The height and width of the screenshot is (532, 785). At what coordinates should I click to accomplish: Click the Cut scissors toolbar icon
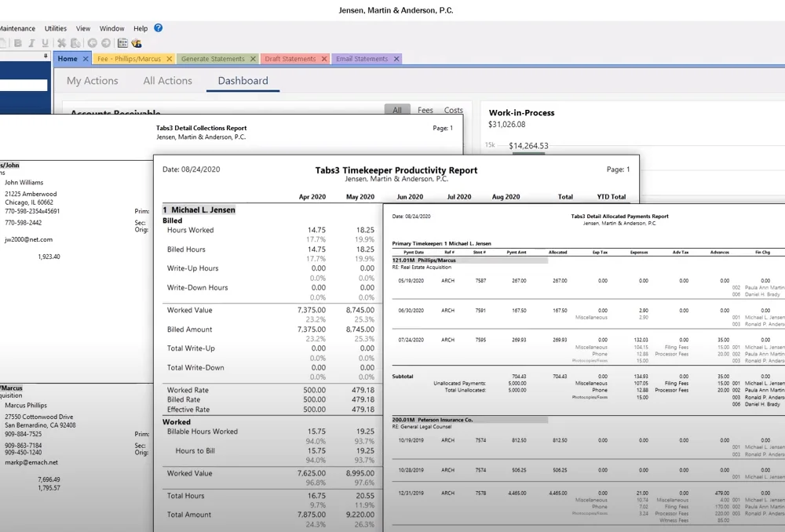coord(61,43)
